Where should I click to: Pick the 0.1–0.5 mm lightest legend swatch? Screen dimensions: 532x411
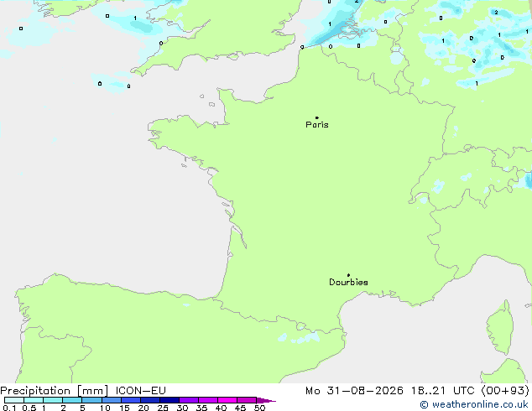14,400
